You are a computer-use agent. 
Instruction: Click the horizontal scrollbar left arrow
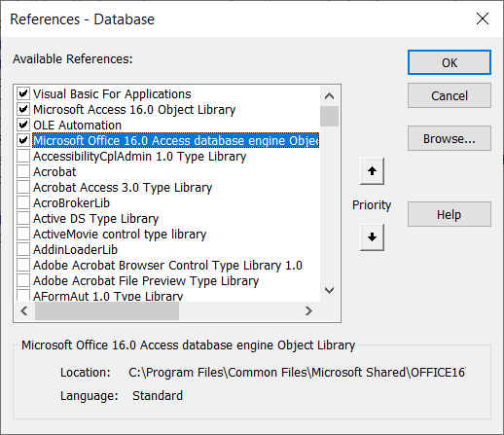tap(24, 311)
